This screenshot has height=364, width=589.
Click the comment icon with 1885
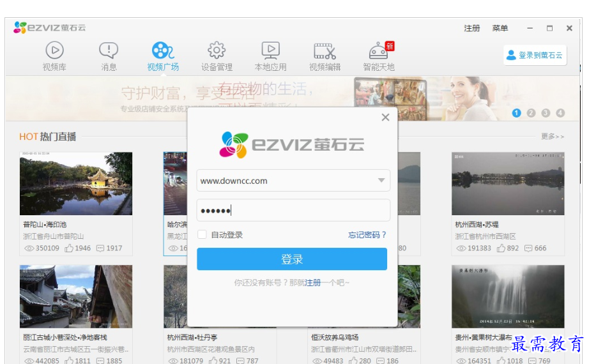[100, 361]
